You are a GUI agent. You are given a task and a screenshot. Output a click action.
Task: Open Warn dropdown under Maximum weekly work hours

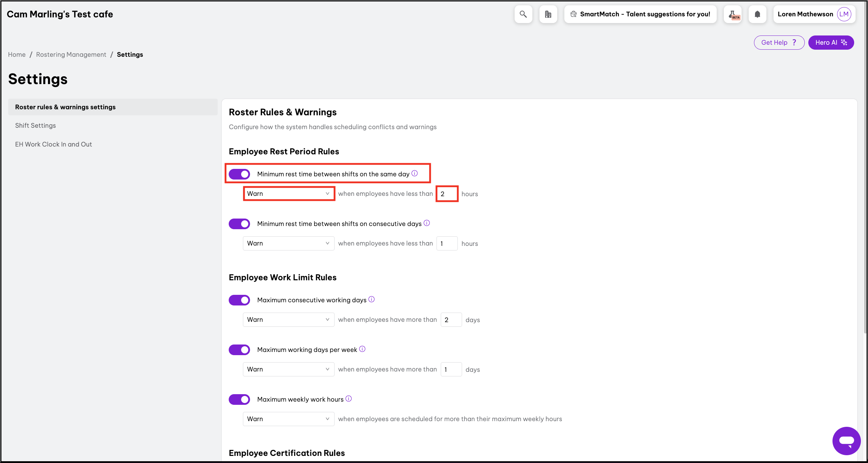point(288,419)
